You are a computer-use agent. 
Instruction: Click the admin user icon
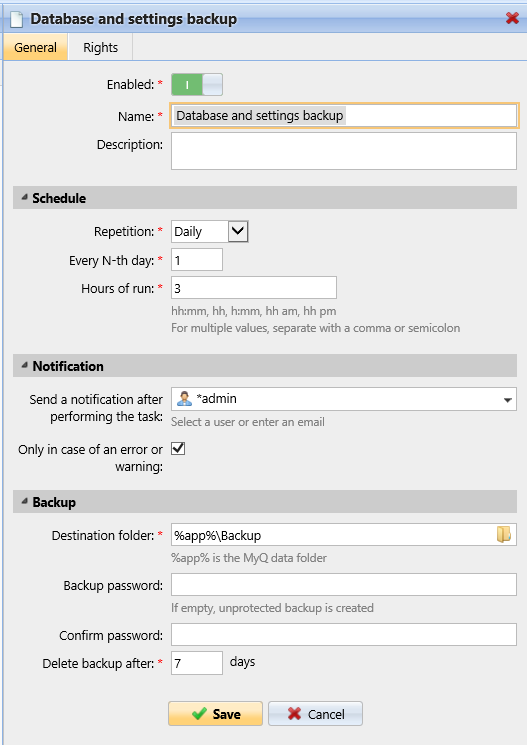[x=184, y=398]
